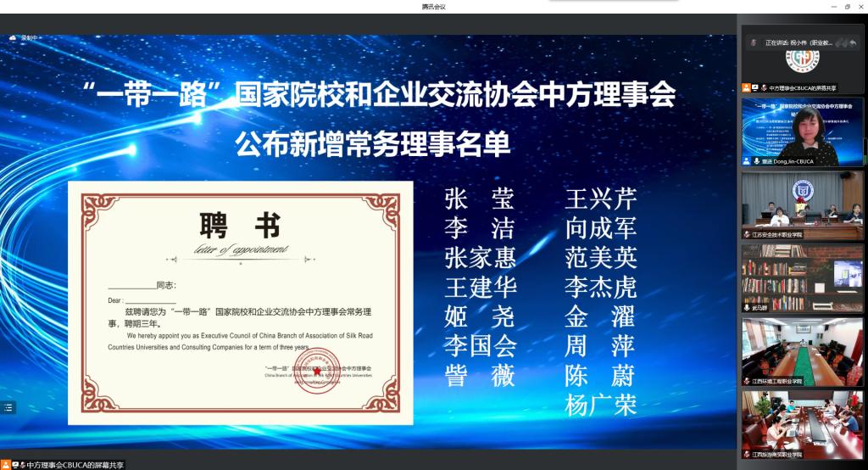Image resolution: width=868 pixels, height=470 pixels.
Task: Click the muted mic icon on 江西环境工程职业学院 tile
Action: coord(747,381)
